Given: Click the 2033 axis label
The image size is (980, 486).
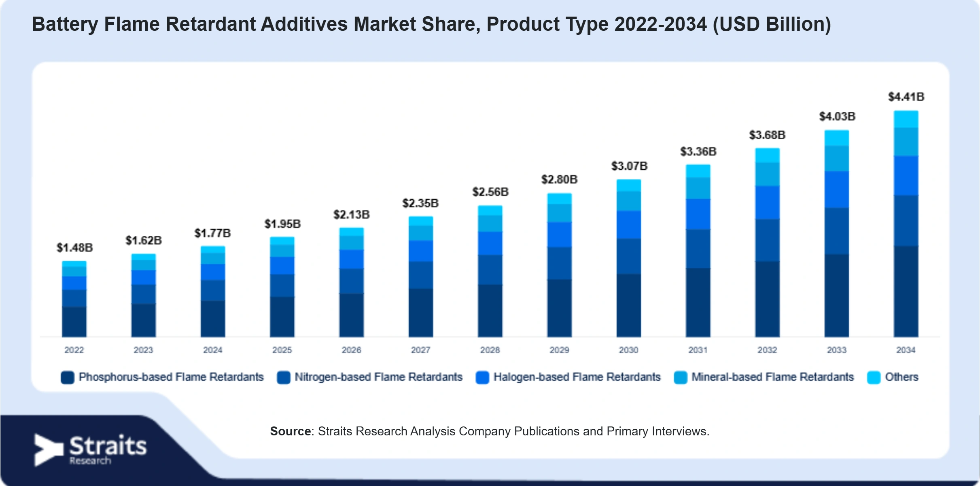Looking at the screenshot, I should tap(837, 350).
